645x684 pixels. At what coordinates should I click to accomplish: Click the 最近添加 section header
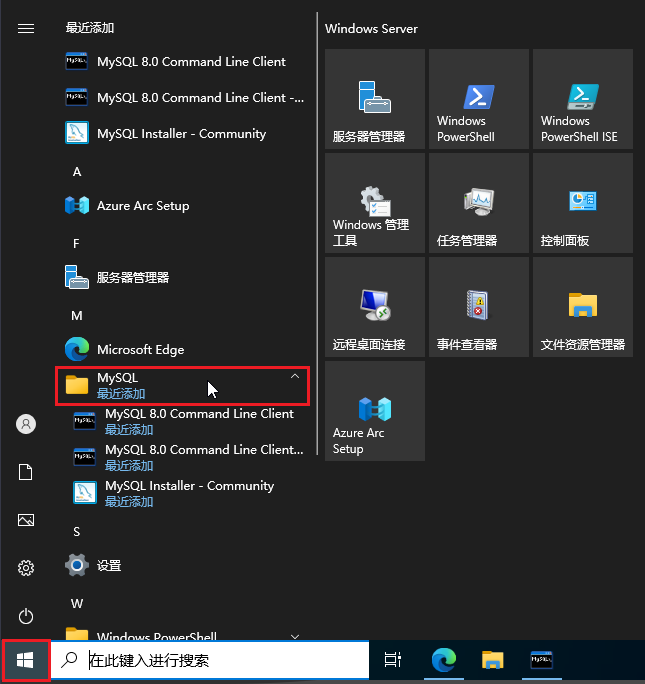click(90, 28)
